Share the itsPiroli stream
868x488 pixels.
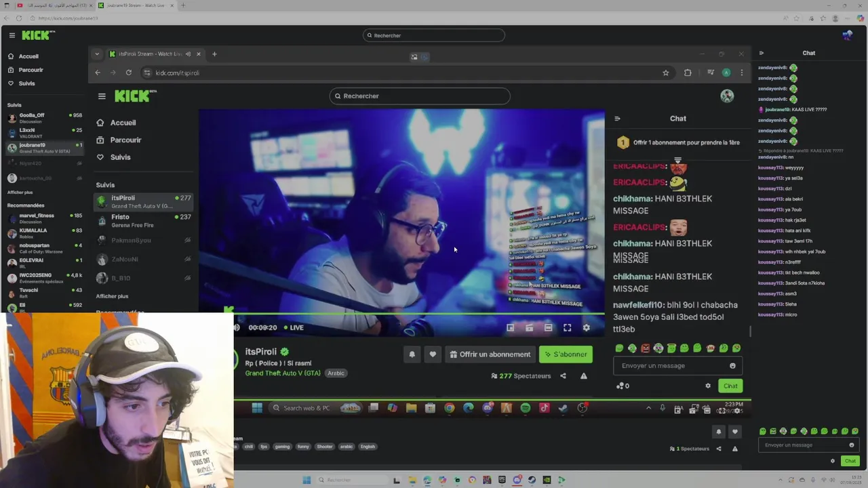pyautogui.click(x=563, y=376)
